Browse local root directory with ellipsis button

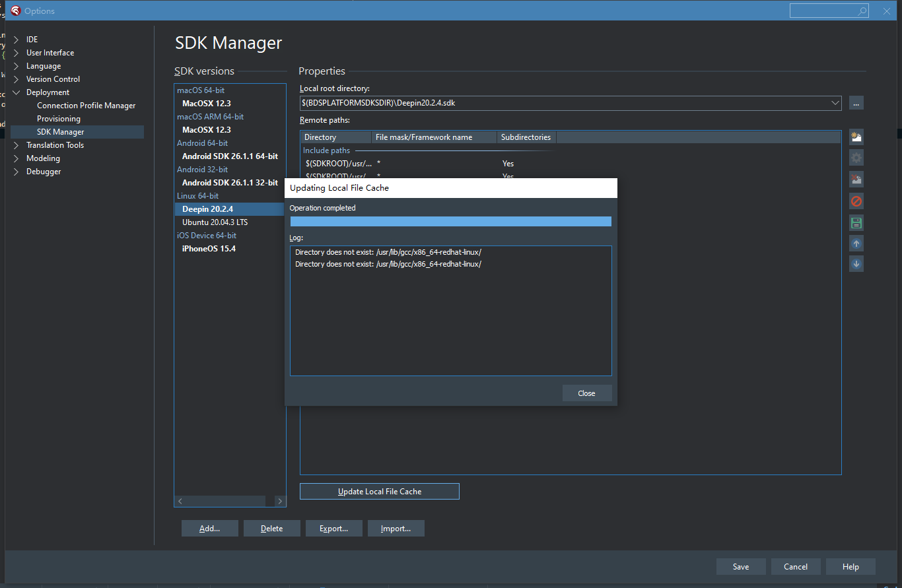tap(856, 103)
